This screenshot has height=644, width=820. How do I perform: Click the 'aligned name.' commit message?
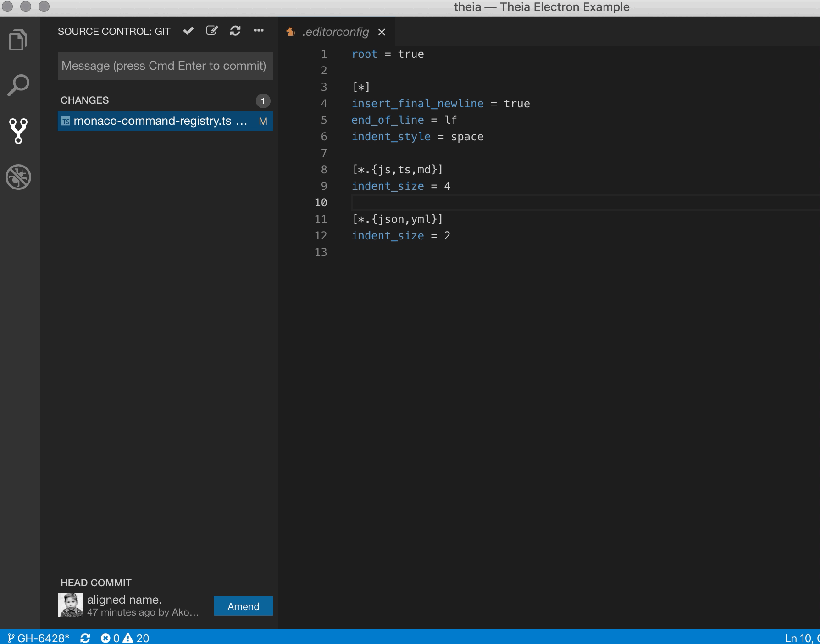pos(124,600)
